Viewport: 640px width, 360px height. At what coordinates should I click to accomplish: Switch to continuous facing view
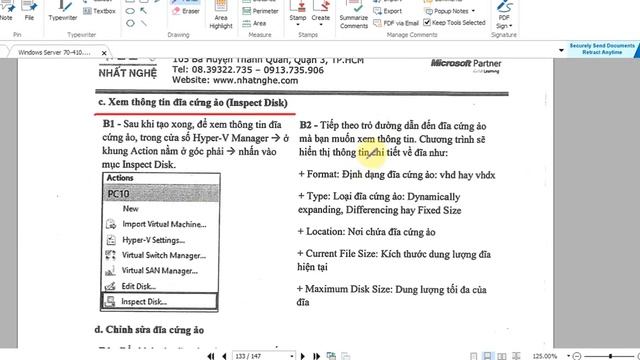click(x=516, y=356)
